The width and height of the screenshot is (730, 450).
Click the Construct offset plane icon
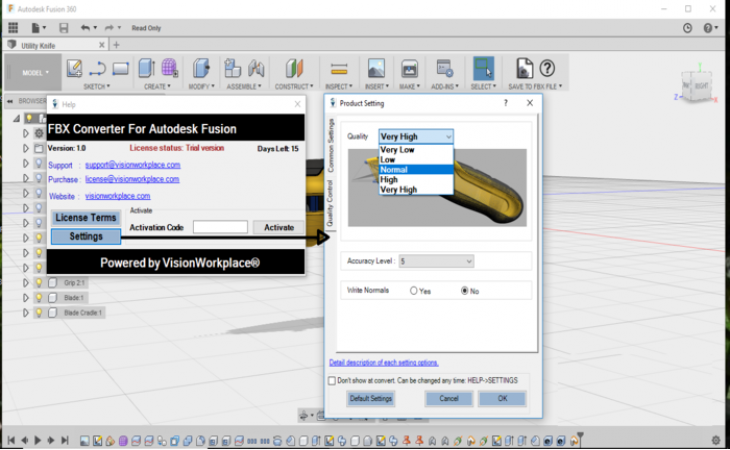point(294,68)
